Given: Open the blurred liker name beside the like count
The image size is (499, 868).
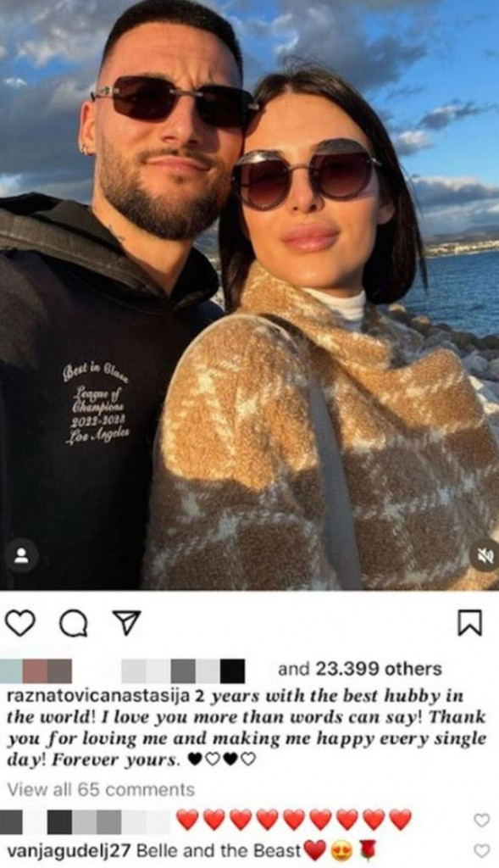Looking at the screenshot, I should pyautogui.click(x=183, y=670).
